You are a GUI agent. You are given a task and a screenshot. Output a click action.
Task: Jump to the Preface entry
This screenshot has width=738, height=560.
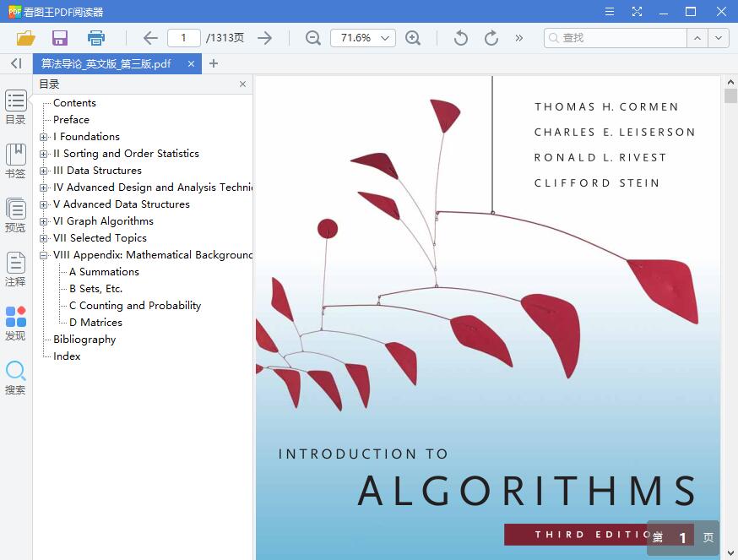(71, 120)
